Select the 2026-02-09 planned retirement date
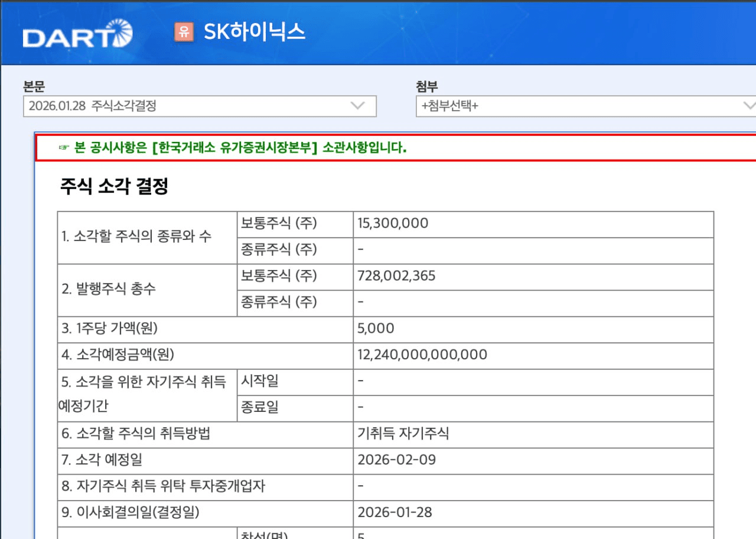Viewport: 756px width, 539px height. coord(396,459)
